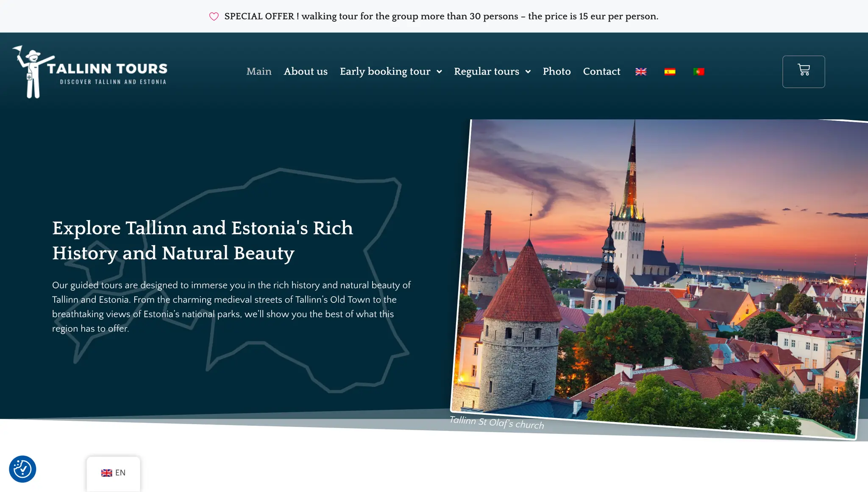This screenshot has width=868, height=492.
Task: Click the Explore Tallinn and Estonia heading
Action: (x=203, y=240)
